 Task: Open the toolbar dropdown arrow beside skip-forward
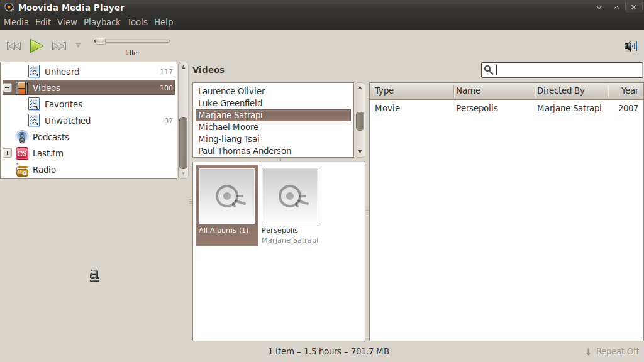(x=78, y=45)
